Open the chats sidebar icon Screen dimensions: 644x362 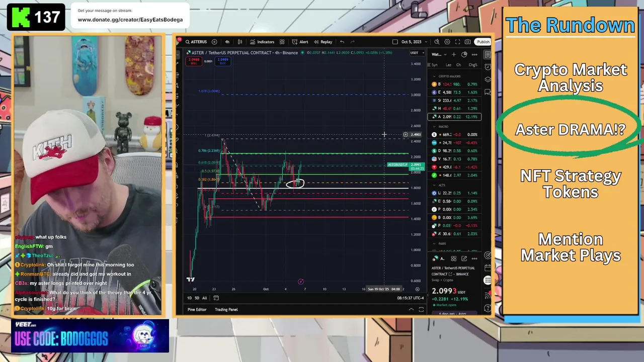(x=488, y=92)
